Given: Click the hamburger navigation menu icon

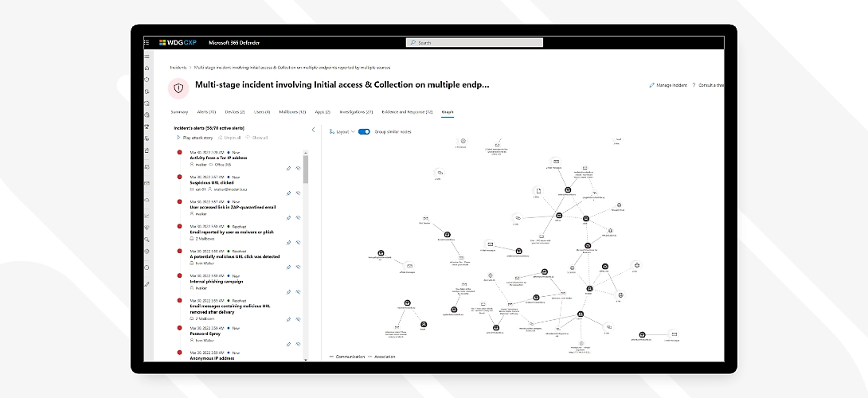Looking at the screenshot, I should click(147, 57).
